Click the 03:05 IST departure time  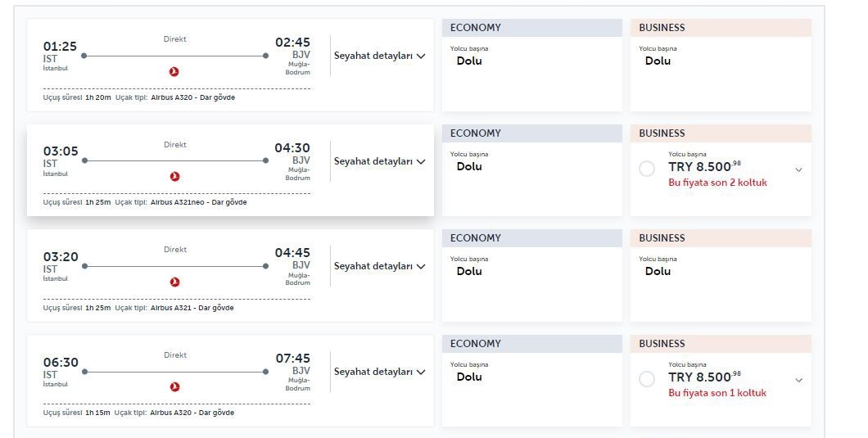[61, 151]
